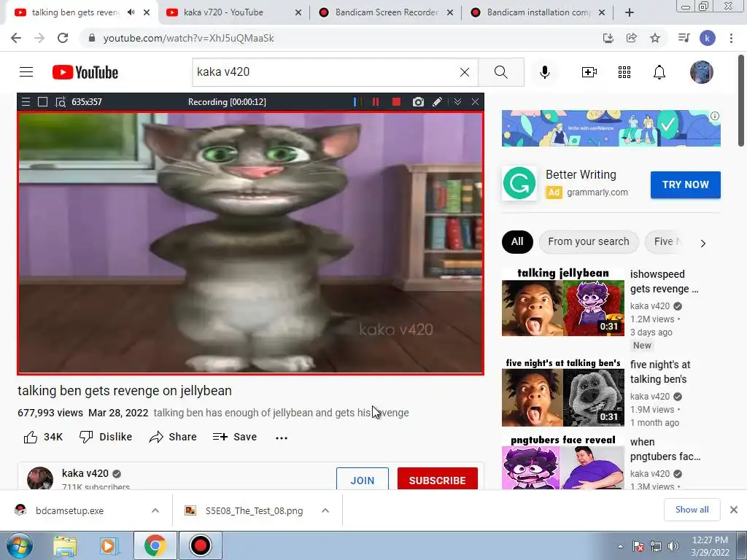
Task: Open the account avatar menu
Action: 702,72
